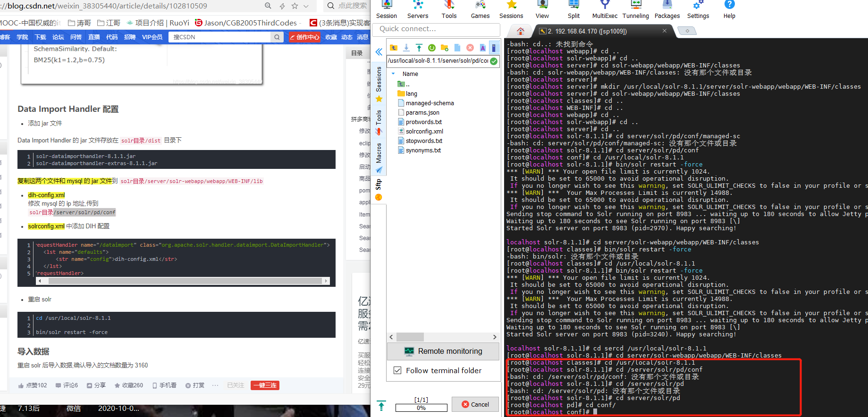Open the Sessions star toolbar button
868x417 pixels.
click(x=511, y=9)
